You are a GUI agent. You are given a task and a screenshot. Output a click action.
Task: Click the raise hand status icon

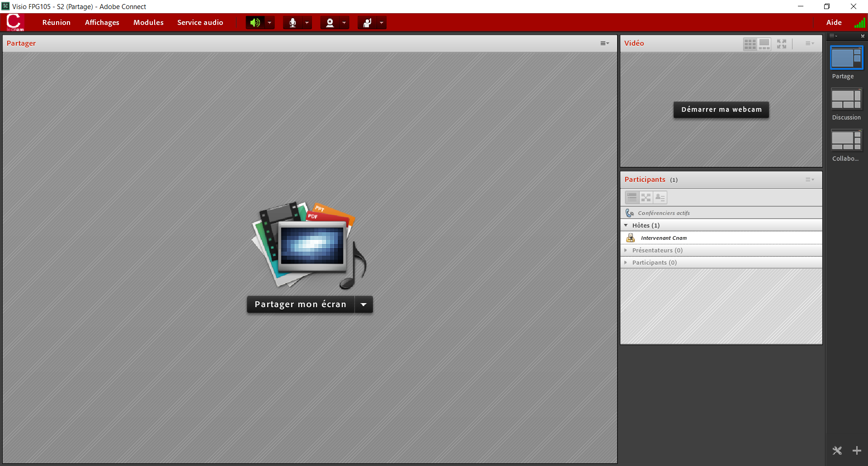pyautogui.click(x=367, y=23)
